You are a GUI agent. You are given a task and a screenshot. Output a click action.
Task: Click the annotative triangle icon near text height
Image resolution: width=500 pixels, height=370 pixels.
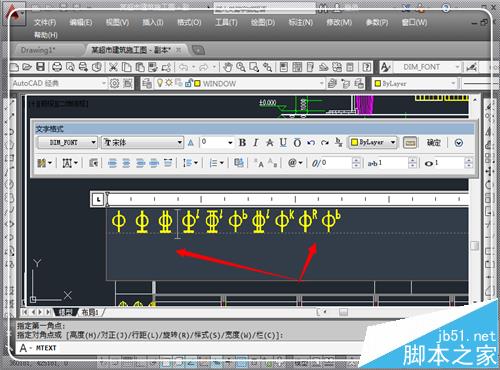click(x=191, y=143)
